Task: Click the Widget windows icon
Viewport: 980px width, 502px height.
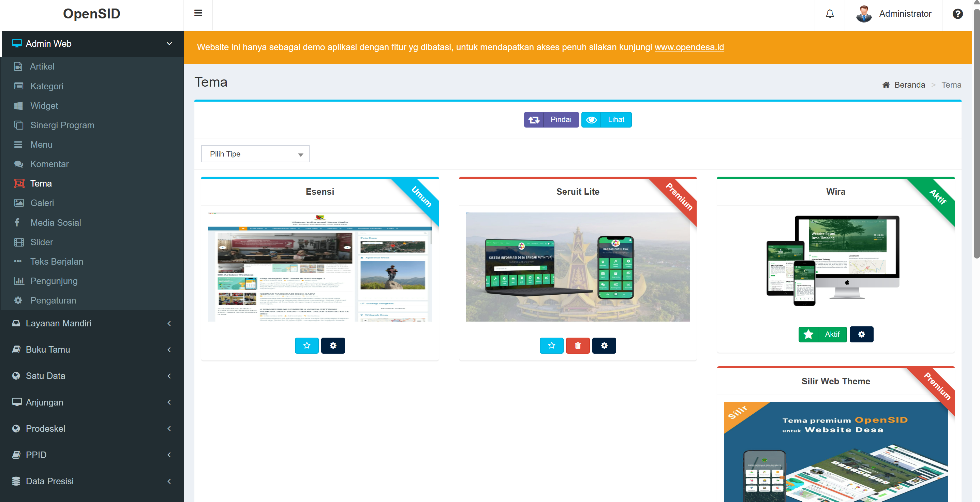Action: click(x=18, y=105)
